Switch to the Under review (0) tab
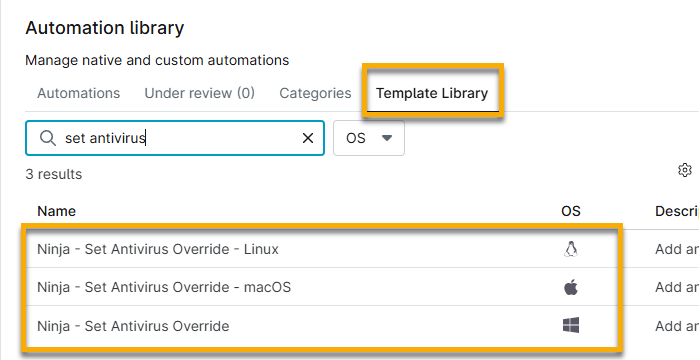Screen dimensions: 700x360 click(200, 93)
